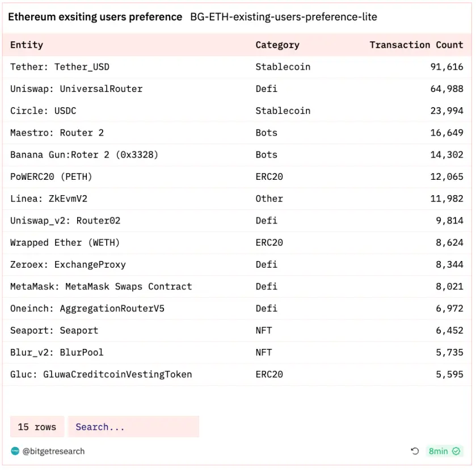Focus the Search input field
This screenshot has width=476, height=472.
click(x=133, y=427)
